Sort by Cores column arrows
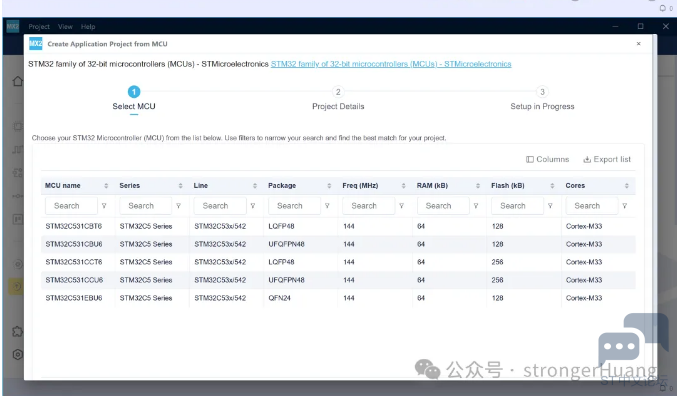This screenshot has width=677, height=396. pyautogui.click(x=626, y=186)
